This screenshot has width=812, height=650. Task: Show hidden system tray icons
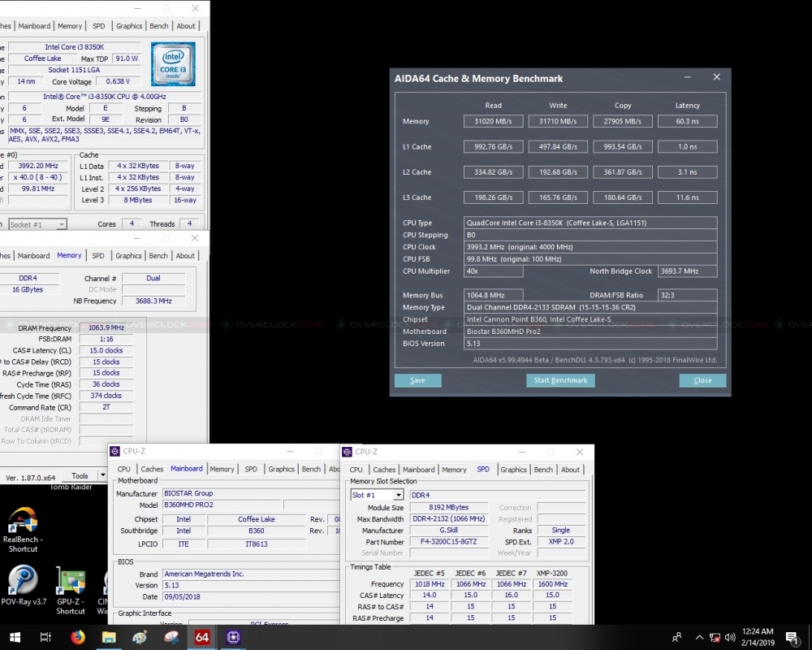point(699,638)
